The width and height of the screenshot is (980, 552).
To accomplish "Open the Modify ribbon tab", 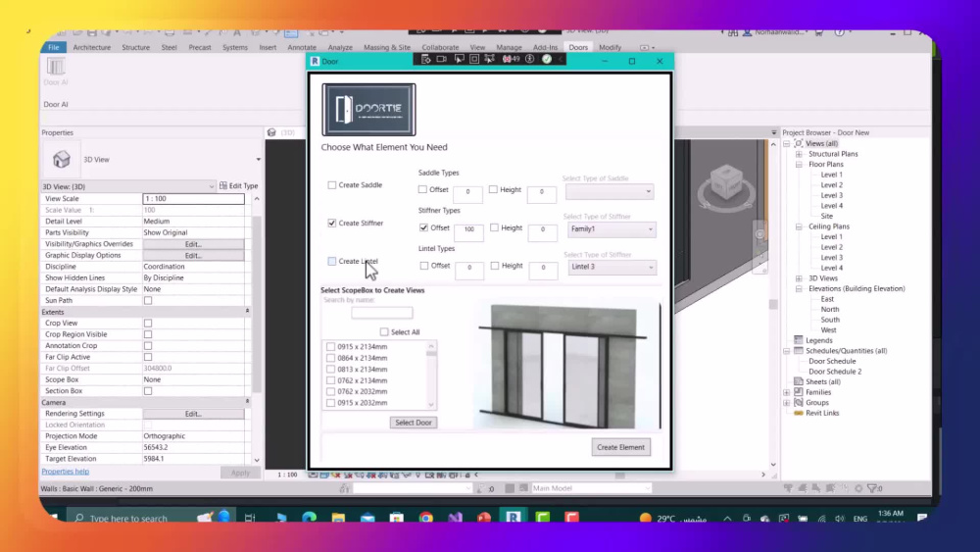I will pyautogui.click(x=610, y=47).
